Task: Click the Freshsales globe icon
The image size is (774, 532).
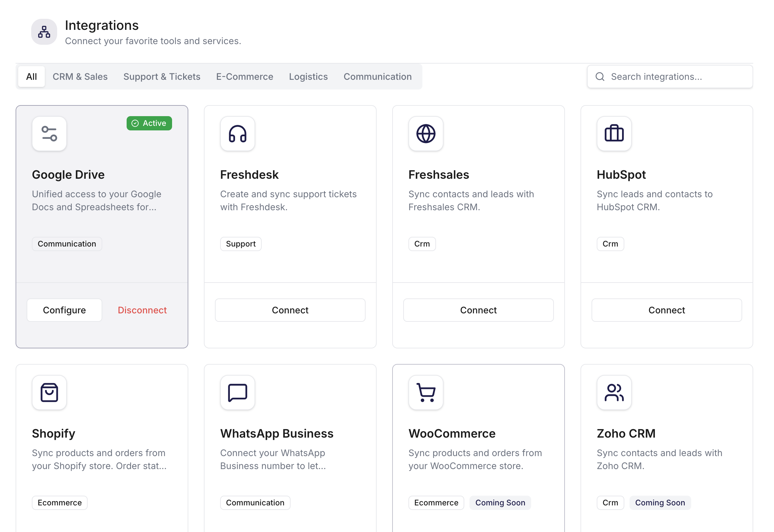Action: [x=426, y=134]
